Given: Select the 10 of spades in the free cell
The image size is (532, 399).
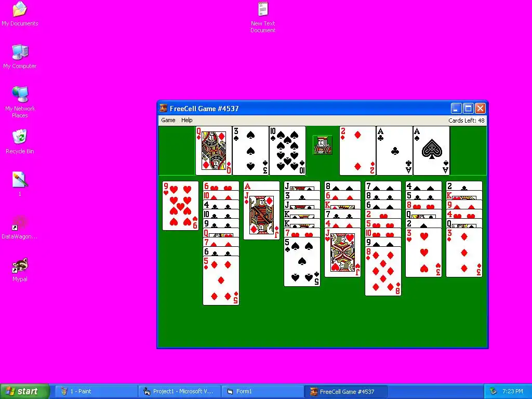Looking at the screenshot, I should 287,151.
